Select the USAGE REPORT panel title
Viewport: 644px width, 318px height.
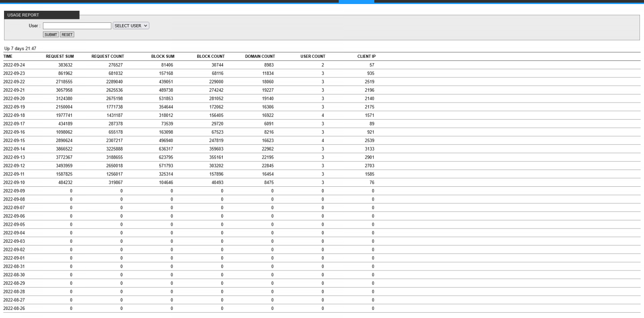point(23,15)
